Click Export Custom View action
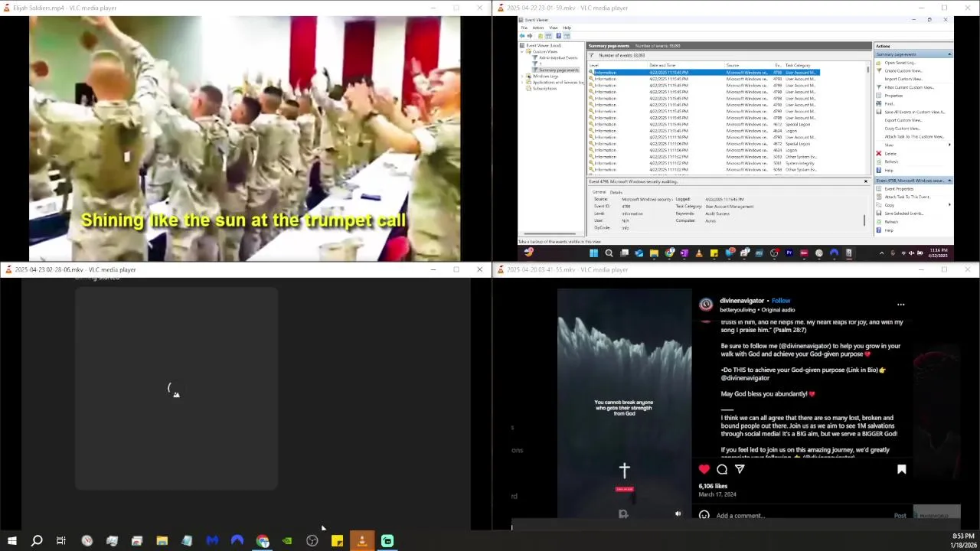Viewport: 980px width, 551px height. 903,120
